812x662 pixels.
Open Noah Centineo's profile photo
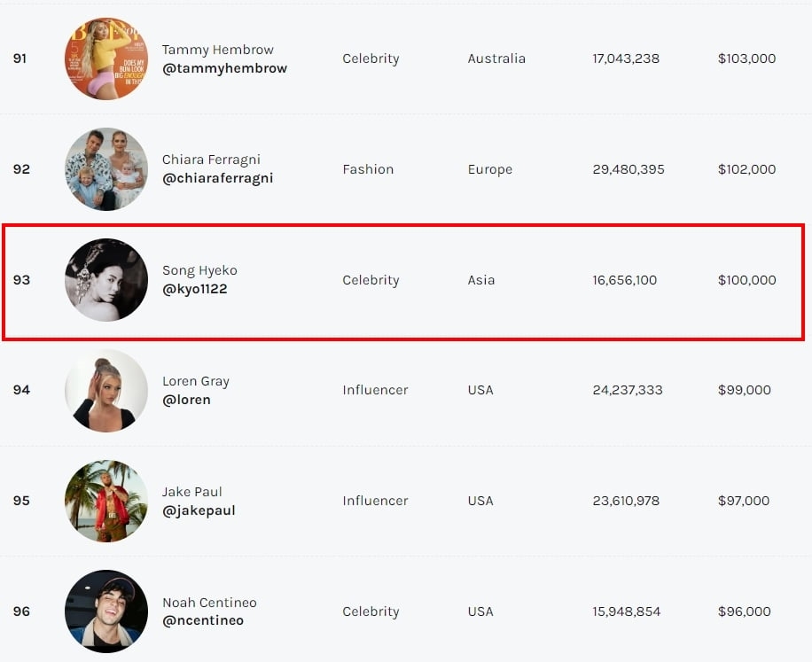click(x=106, y=611)
